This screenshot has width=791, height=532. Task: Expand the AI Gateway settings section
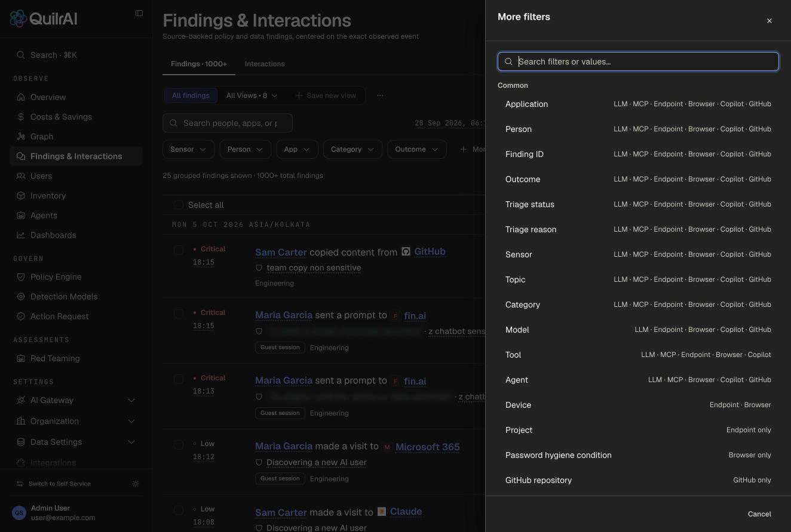131,401
